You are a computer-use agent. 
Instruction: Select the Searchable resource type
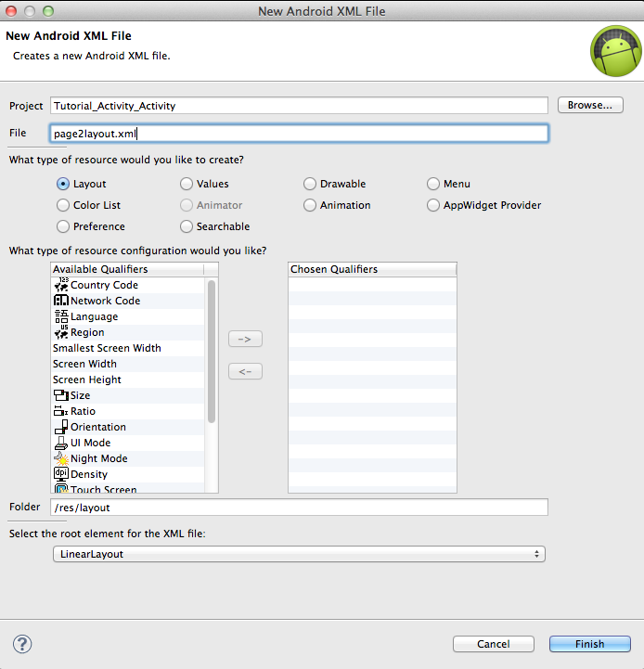point(214,226)
